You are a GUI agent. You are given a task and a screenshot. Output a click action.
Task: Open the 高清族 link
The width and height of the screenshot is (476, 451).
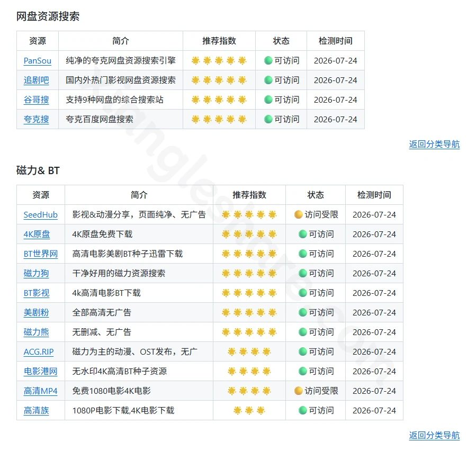point(36,410)
